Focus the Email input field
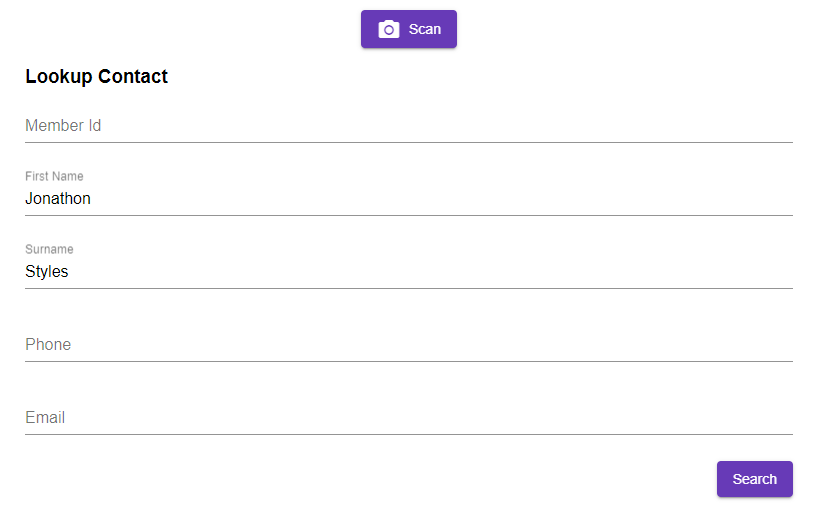 409,418
